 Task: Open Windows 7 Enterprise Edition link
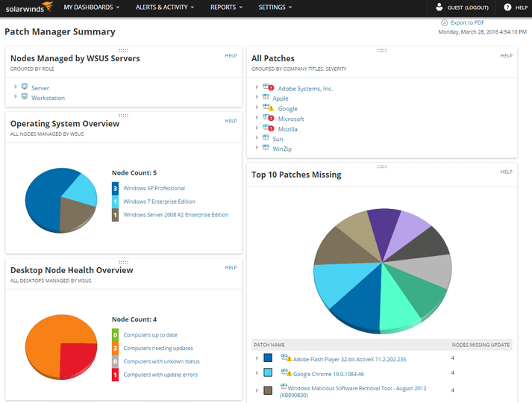point(159,201)
